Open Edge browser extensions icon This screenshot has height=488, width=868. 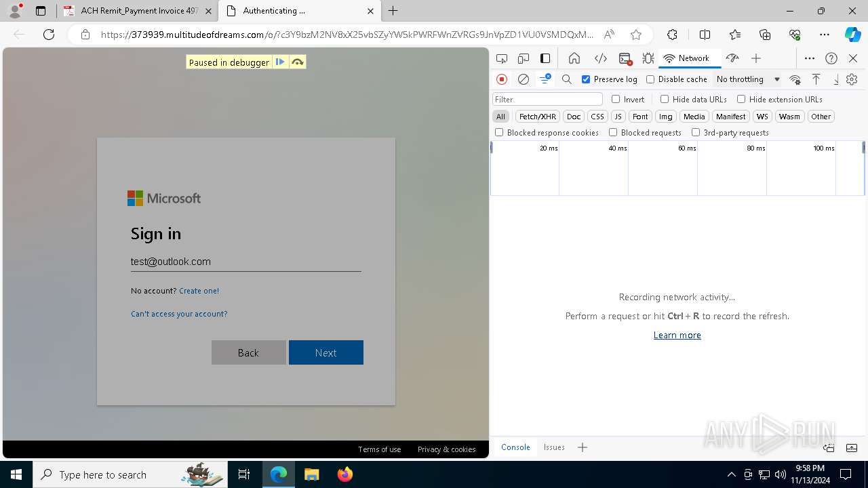click(672, 35)
